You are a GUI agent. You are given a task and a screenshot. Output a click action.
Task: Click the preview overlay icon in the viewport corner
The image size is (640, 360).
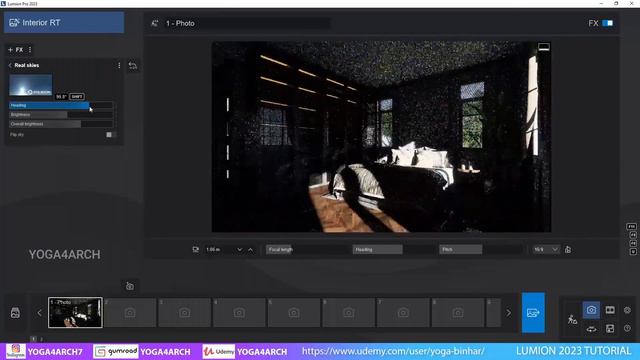coord(544,47)
